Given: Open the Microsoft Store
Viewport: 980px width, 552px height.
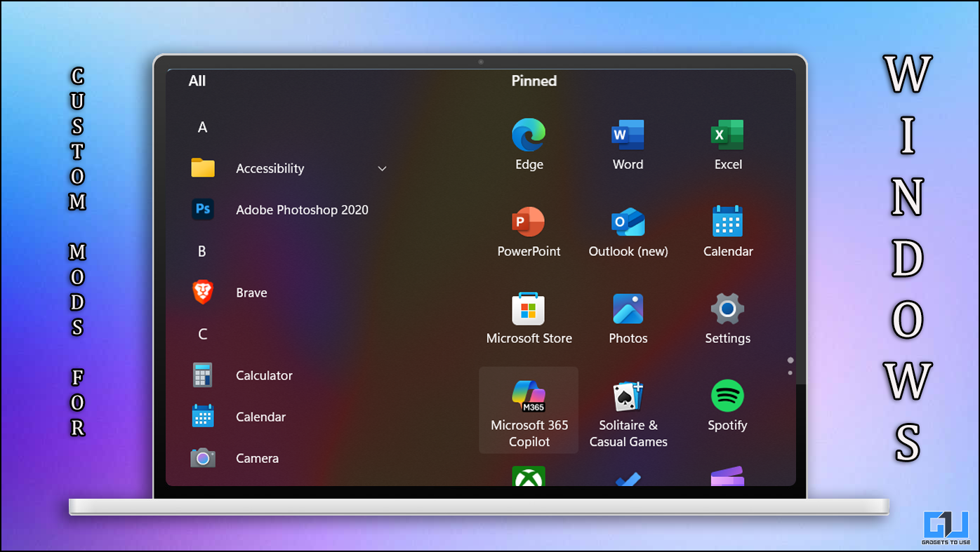Looking at the screenshot, I should (529, 318).
